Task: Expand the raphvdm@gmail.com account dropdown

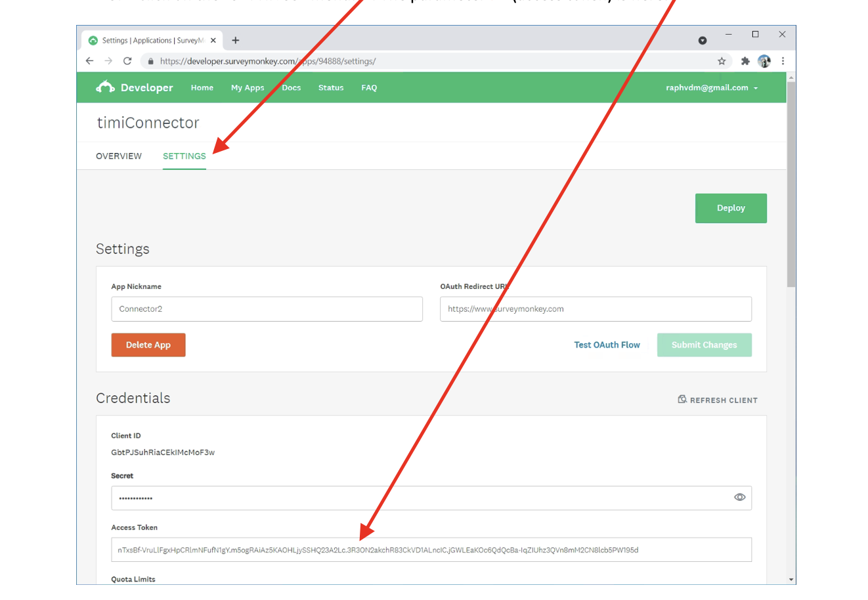Action: pos(712,88)
